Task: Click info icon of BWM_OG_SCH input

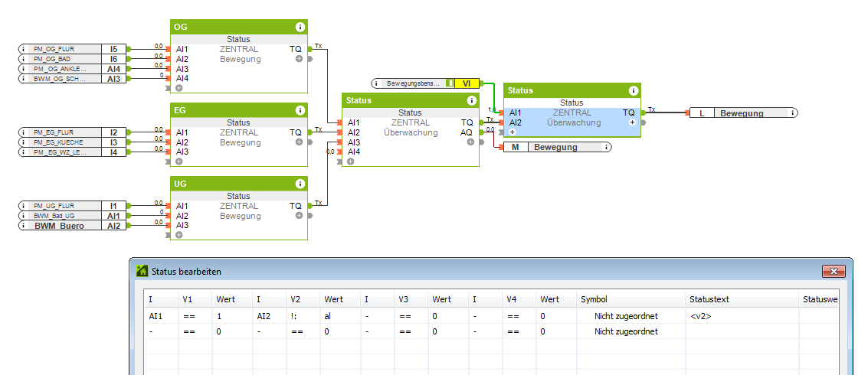Action: click(x=23, y=79)
